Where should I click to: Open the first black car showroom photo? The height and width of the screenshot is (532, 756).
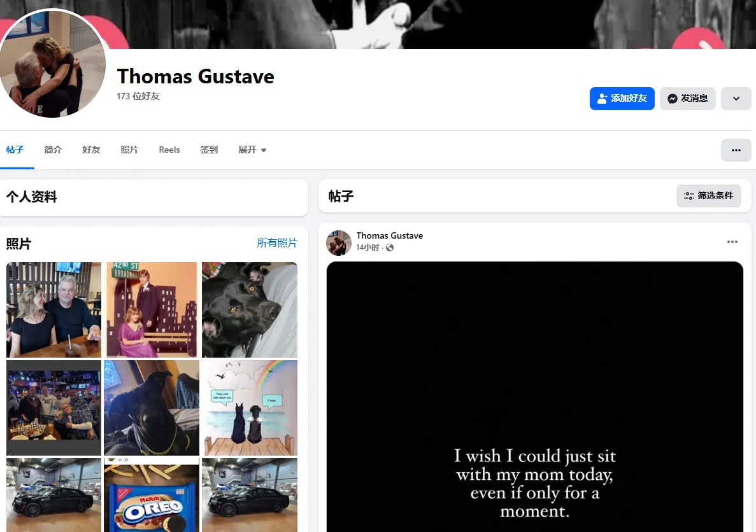tap(54, 495)
